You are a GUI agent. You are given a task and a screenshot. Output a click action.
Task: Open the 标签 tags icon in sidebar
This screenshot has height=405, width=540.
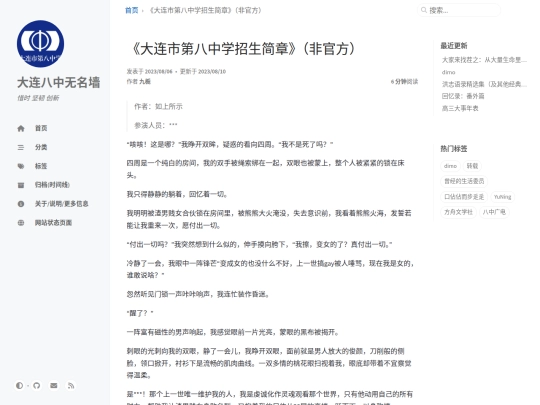(21, 166)
